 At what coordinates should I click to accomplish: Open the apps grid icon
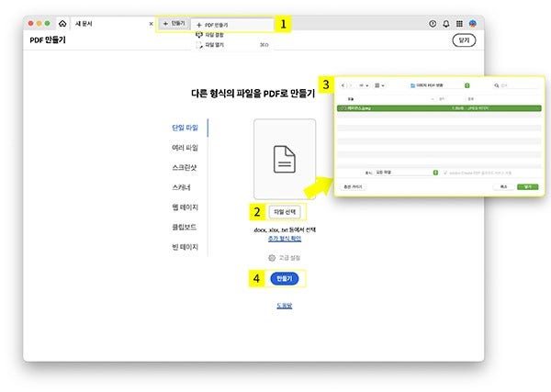[459, 24]
